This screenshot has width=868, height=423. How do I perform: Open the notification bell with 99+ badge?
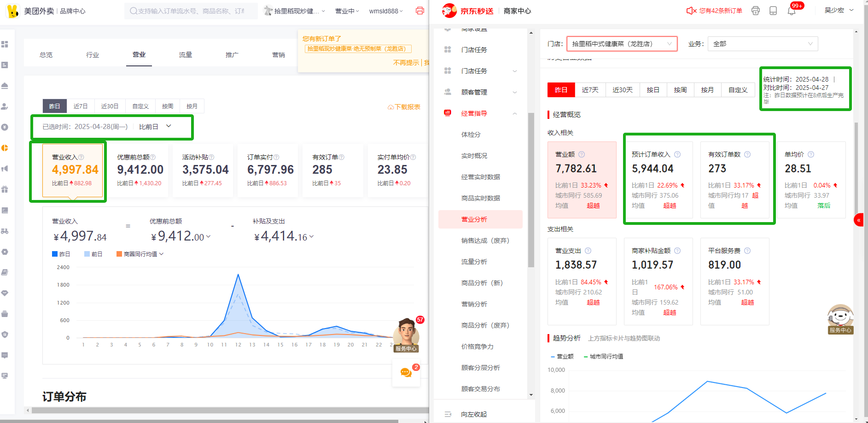(x=792, y=11)
